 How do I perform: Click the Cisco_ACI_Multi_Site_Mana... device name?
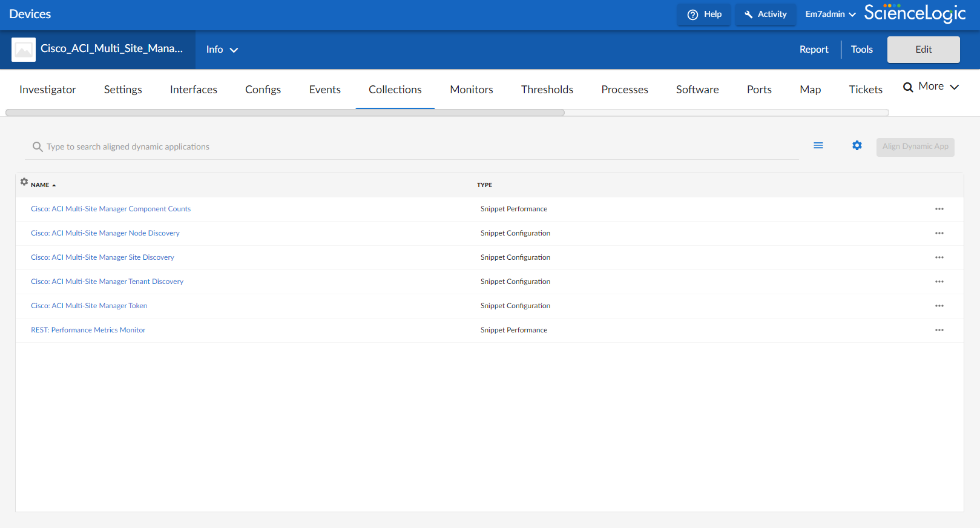(x=111, y=48)
